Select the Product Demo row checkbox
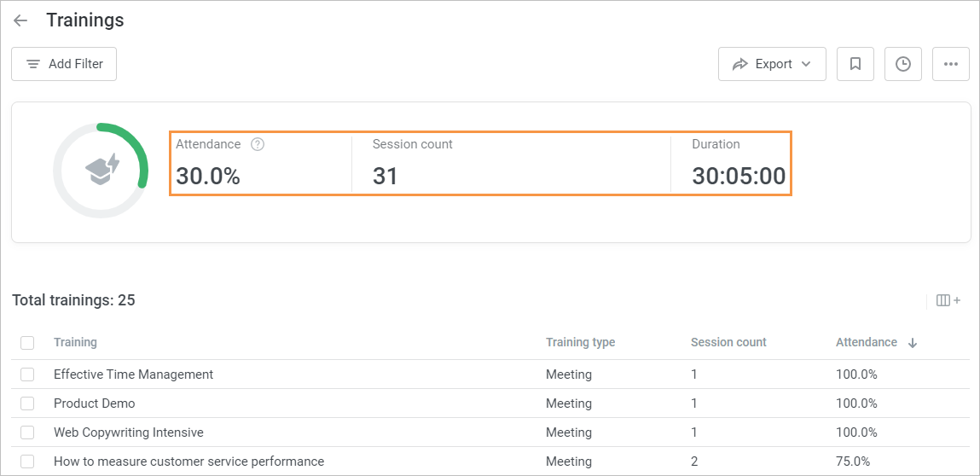Screen dimensions: 980x476 [27, 403]
